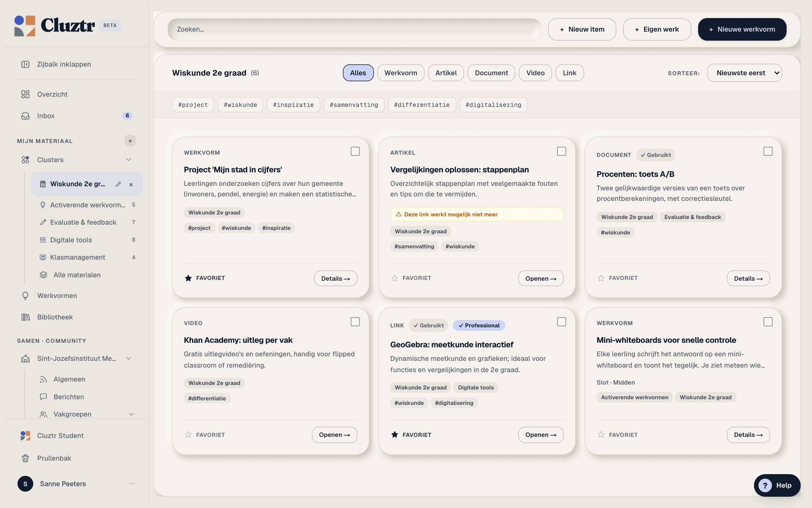
Task: Select checkbox on GeoGebra card
Action: click(562, 322)
